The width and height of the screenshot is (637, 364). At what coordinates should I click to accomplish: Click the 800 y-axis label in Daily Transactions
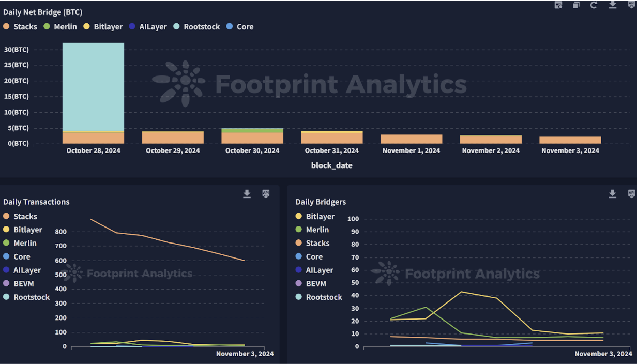click(x=61, y=232)
